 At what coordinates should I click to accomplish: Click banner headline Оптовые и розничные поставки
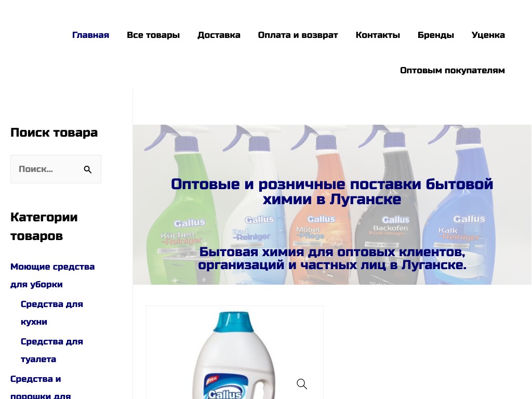tap(332, 191)
